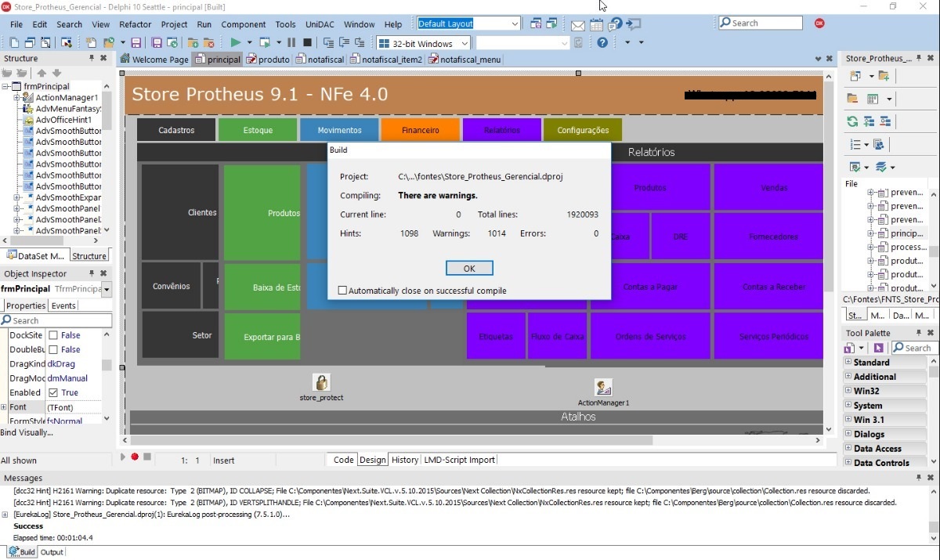
Task: Click the Save All icon
Action: tap(157, 43)
